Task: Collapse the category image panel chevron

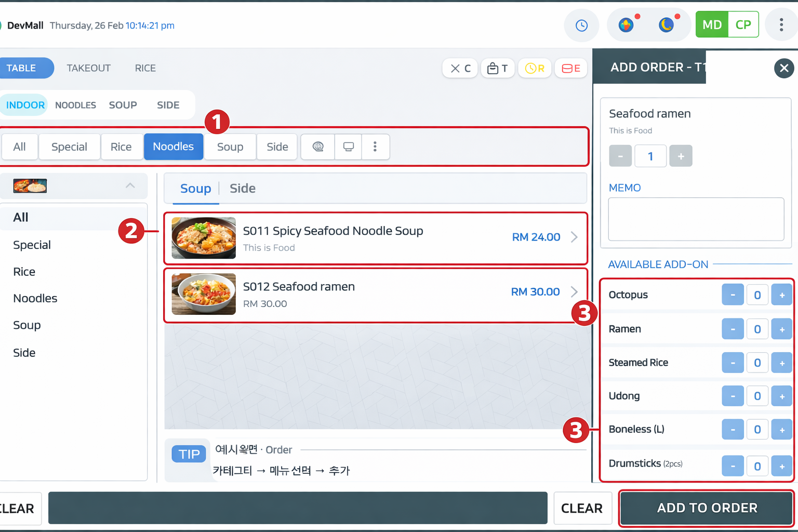Action: [x=130, y=185]
